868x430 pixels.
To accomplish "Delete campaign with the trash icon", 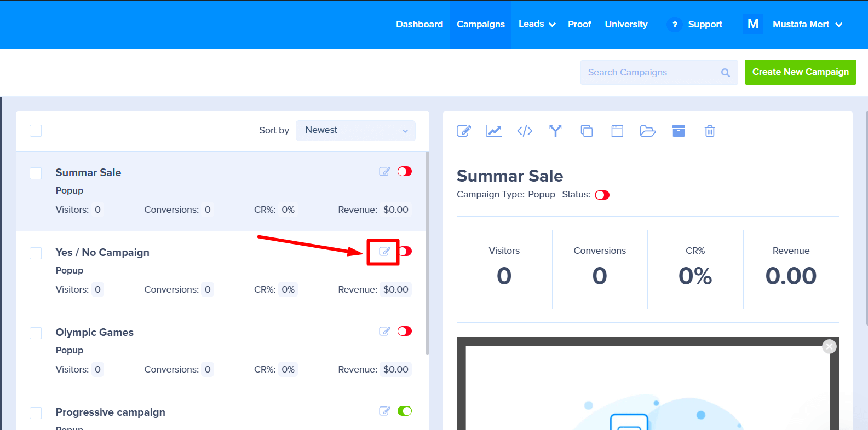I will tap(710, 131).
